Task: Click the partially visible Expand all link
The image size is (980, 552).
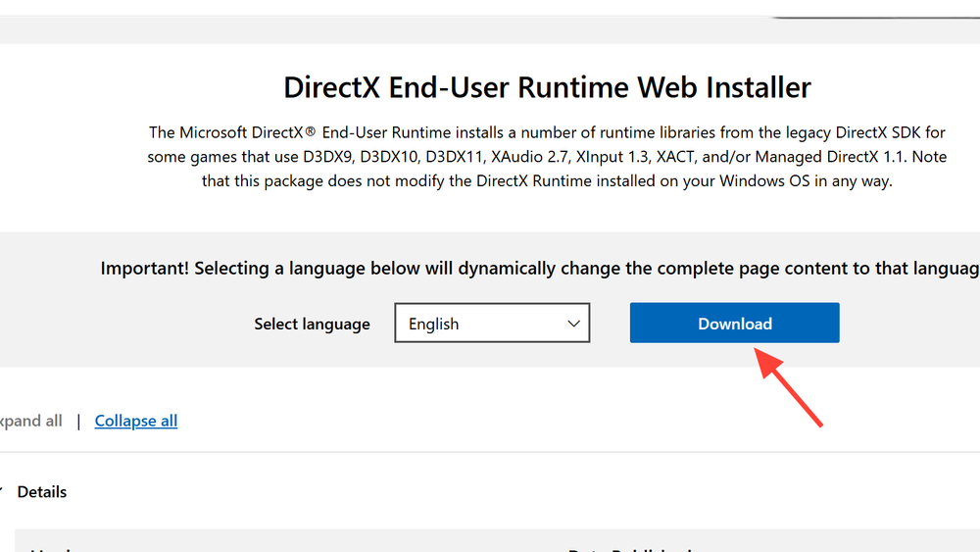Action: (x=30, y=421)
